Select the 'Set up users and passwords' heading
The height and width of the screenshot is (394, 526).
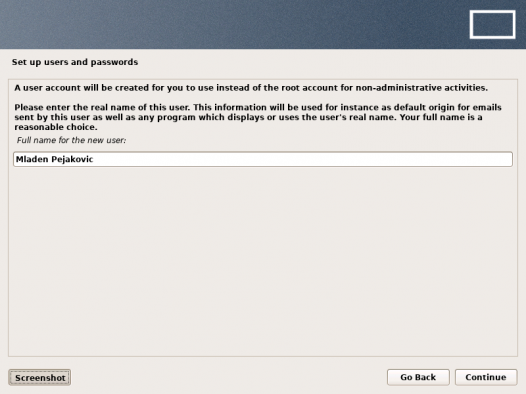[x=75, y=62]
